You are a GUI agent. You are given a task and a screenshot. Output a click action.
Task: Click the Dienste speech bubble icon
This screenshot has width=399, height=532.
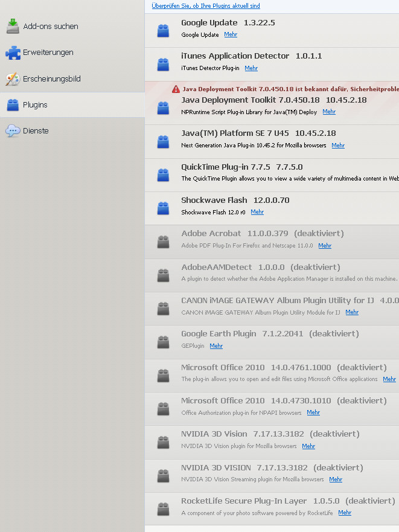pyautogui.click(x=13, y=131)
